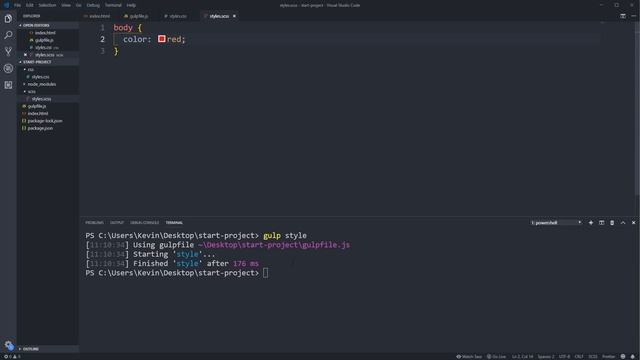Open the Search view in activity bar
This screenshot has height=360, width=640.
[x=8, y=35]
